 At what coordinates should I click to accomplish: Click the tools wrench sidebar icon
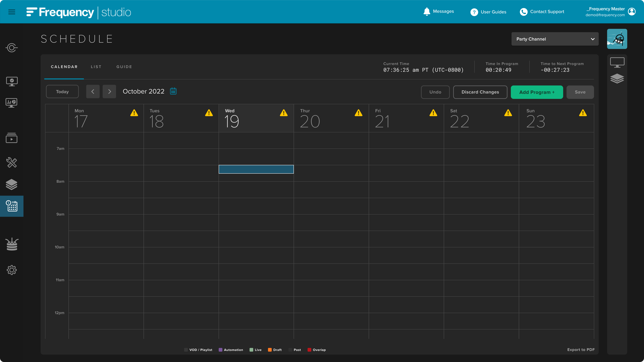12,163
